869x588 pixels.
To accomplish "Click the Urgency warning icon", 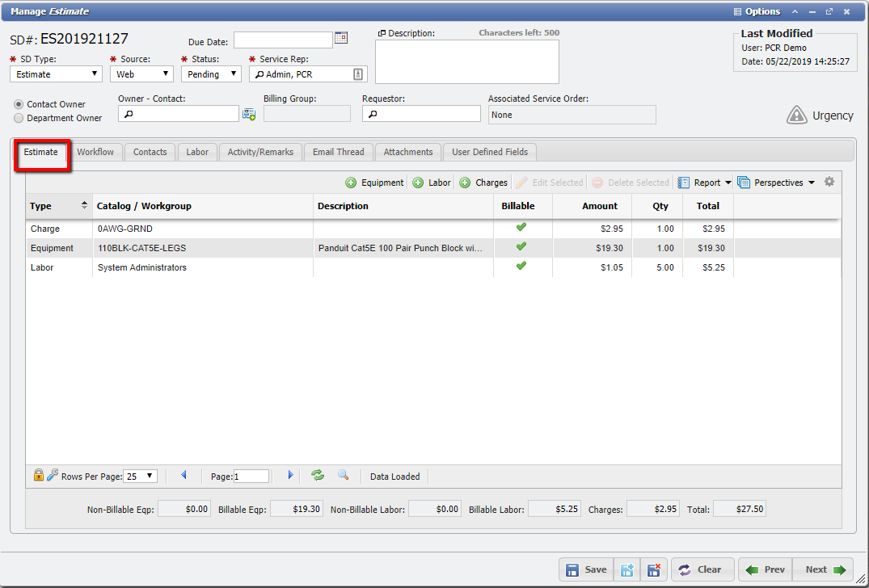I will point(797,115).
